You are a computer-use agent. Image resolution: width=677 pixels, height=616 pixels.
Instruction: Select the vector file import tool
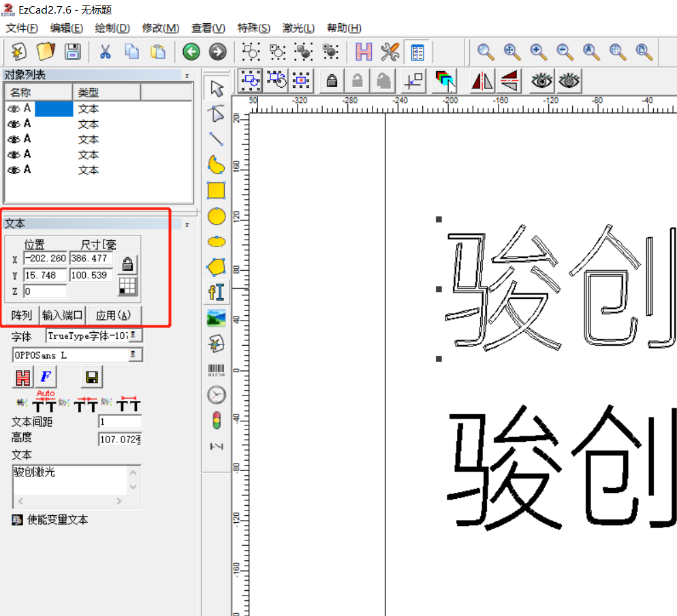(217, 344)
